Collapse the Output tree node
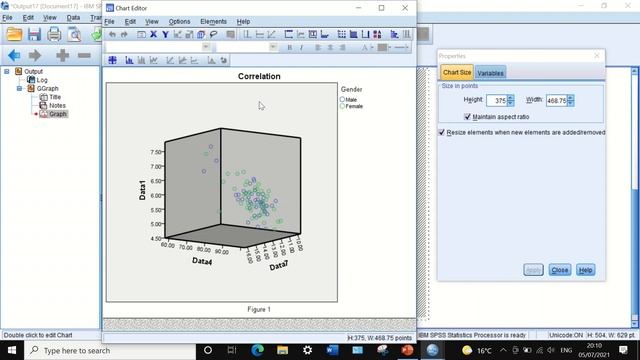The image size is (640, 360). coord(7,71)
